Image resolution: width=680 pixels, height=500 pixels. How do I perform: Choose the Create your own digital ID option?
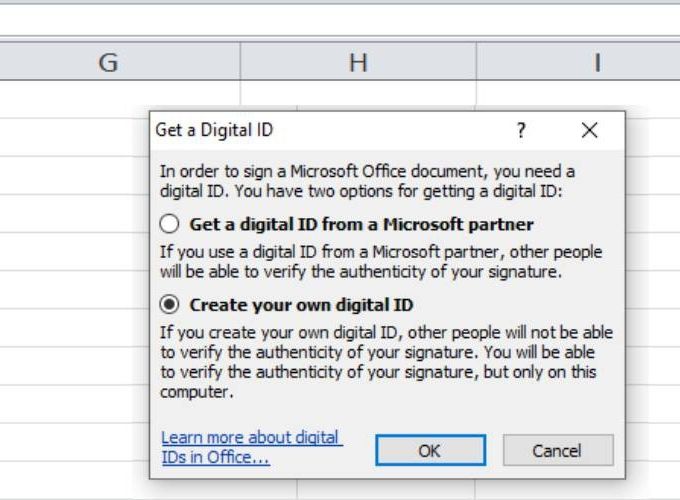(x=169, y=304)
